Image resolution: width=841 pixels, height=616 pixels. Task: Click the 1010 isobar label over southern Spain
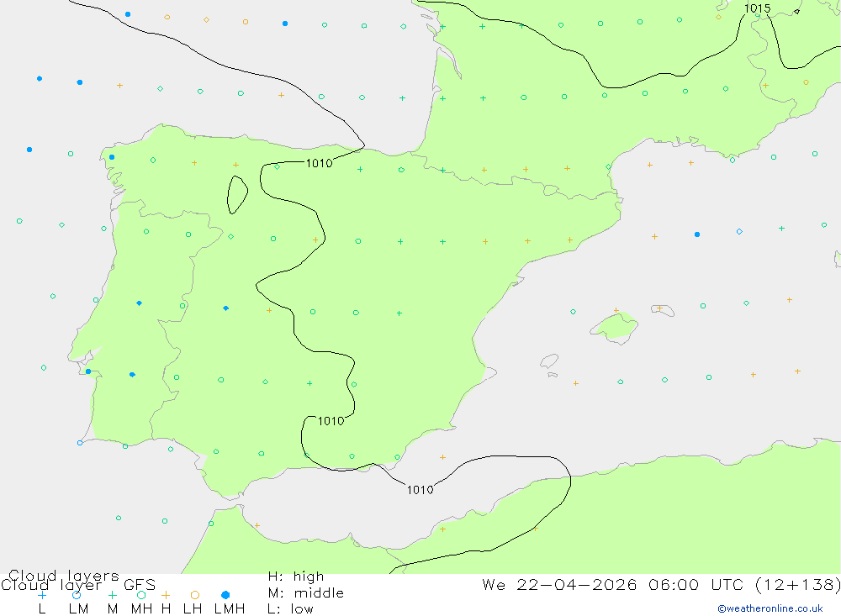click(x=331, y=421)
